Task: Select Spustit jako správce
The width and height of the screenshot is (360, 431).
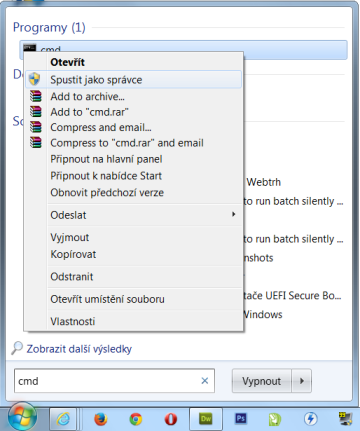Action: point(133,80)
